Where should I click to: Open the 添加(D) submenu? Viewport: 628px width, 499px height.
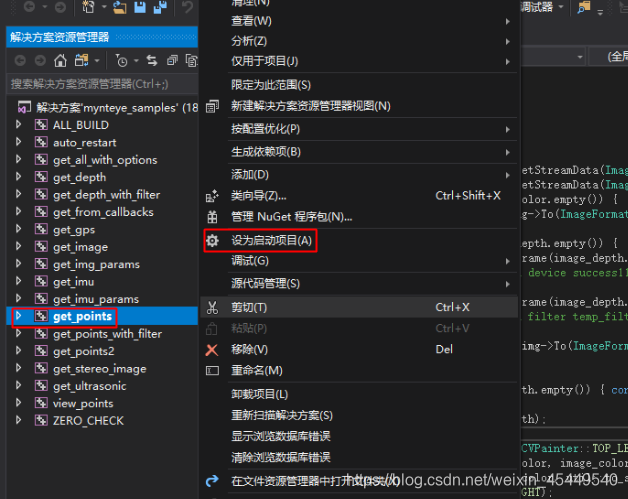coord(359,175)
